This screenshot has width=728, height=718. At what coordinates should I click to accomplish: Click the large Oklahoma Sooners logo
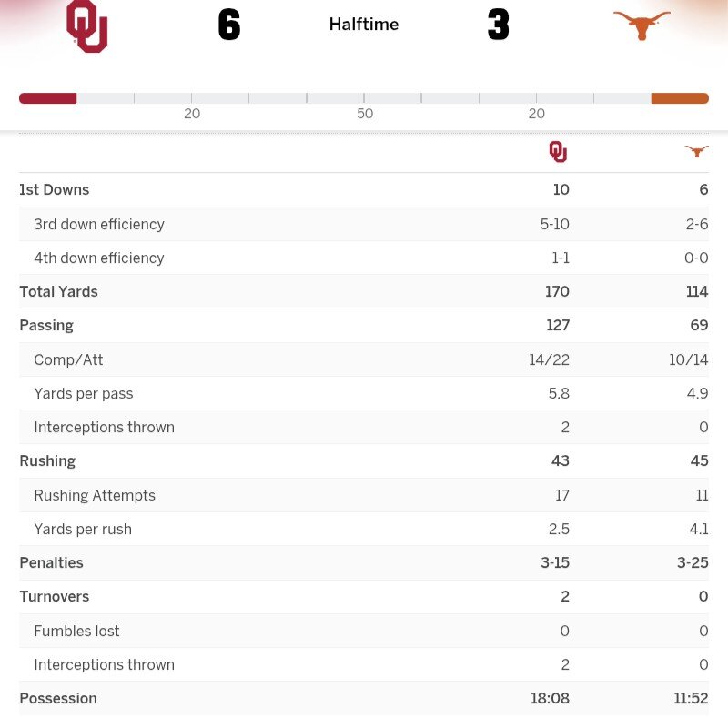[87, 26]
